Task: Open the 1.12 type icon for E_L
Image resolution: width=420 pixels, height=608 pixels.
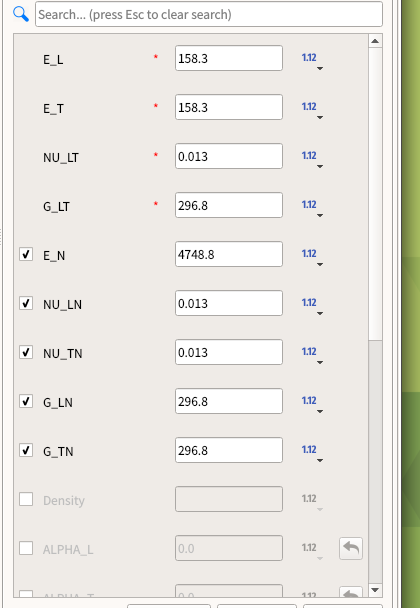Action: [309, 58]
